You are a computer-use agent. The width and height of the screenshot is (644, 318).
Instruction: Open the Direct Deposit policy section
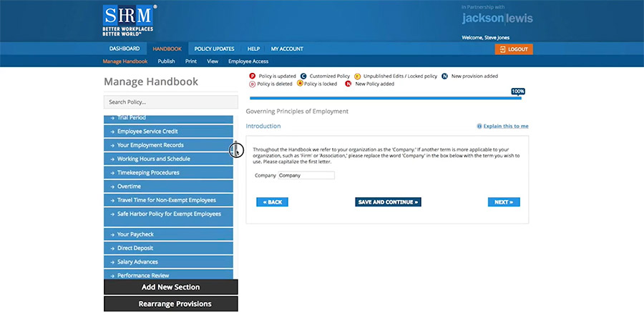168,248
